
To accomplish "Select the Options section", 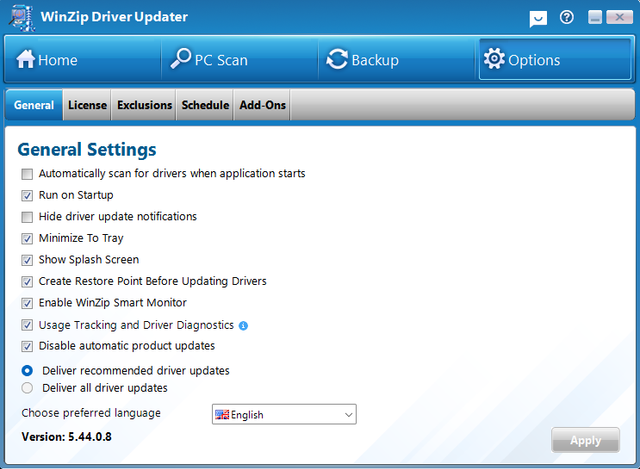I will click(555, 60).
